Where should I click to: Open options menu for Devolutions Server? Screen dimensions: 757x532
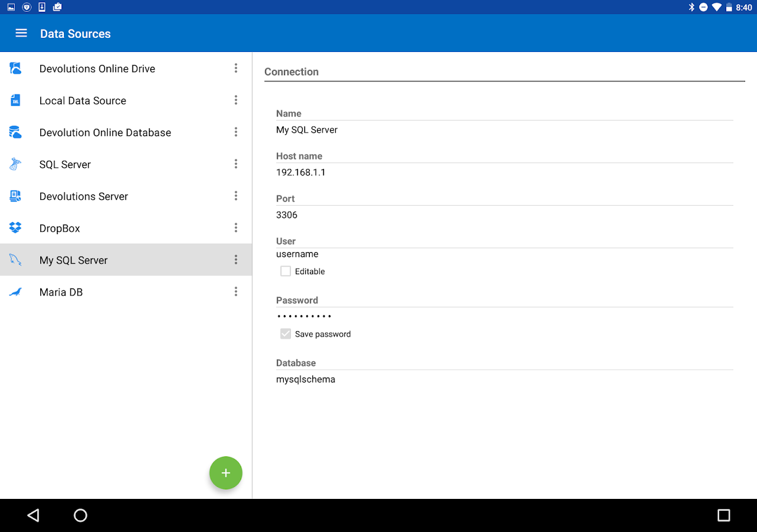point(236,196)
